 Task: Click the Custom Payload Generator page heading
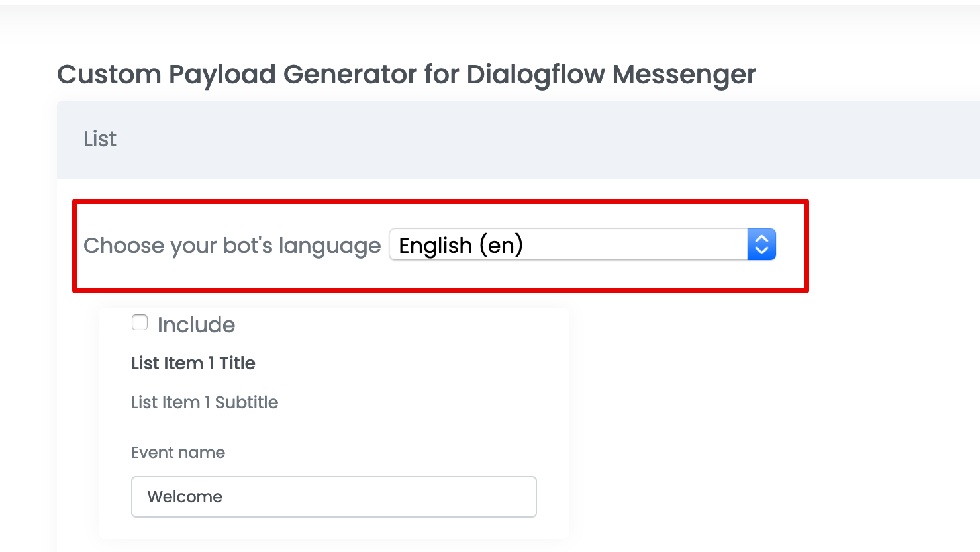pyautogui.click(x=406, y=75)
